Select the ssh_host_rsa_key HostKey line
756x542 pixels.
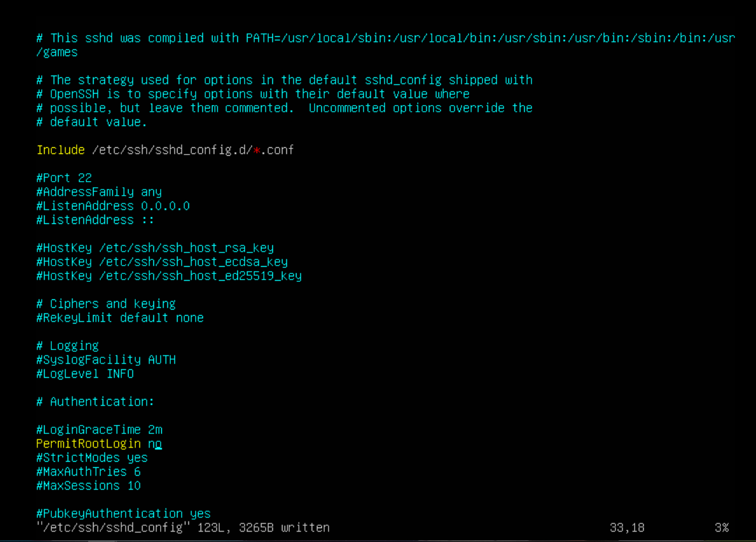(155, 248)
